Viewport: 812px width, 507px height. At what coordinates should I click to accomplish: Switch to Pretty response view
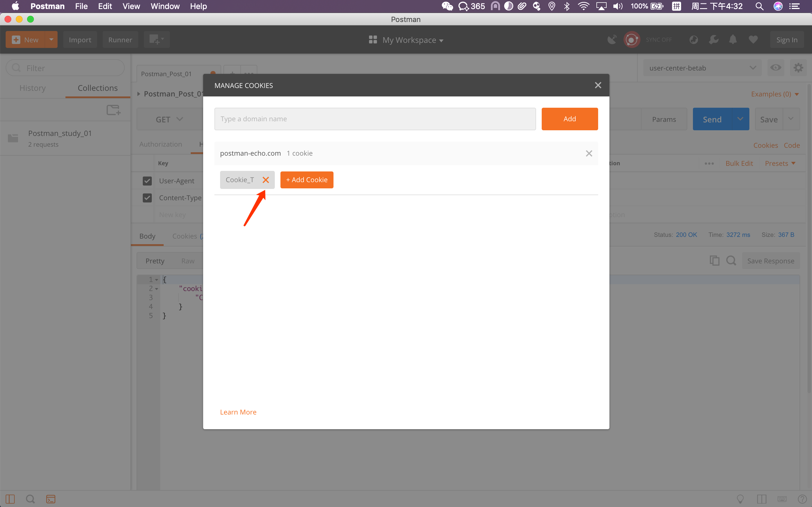pos(155,261)
